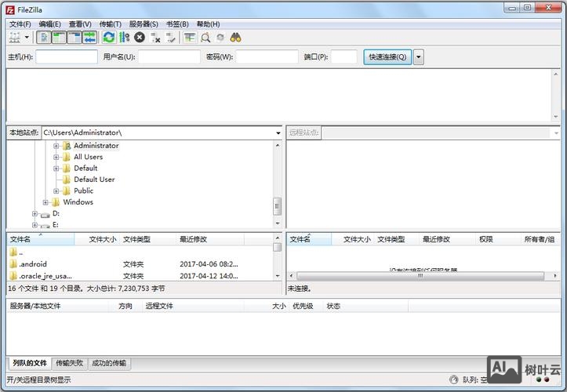Viewport: 567px width, 392px height.
Task: Expand the Administrator tree node
Action: point(56,146)
